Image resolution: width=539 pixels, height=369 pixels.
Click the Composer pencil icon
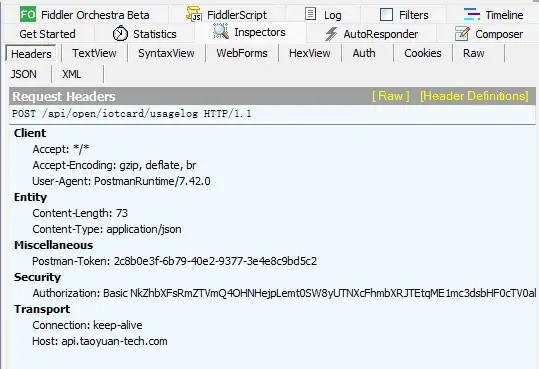(x=462, y=34)
